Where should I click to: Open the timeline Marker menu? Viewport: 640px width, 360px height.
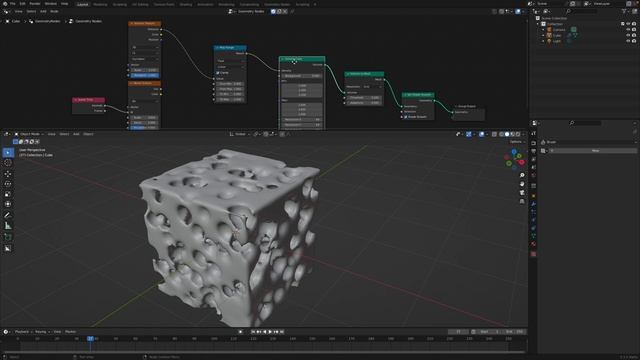tap(71, 332)
